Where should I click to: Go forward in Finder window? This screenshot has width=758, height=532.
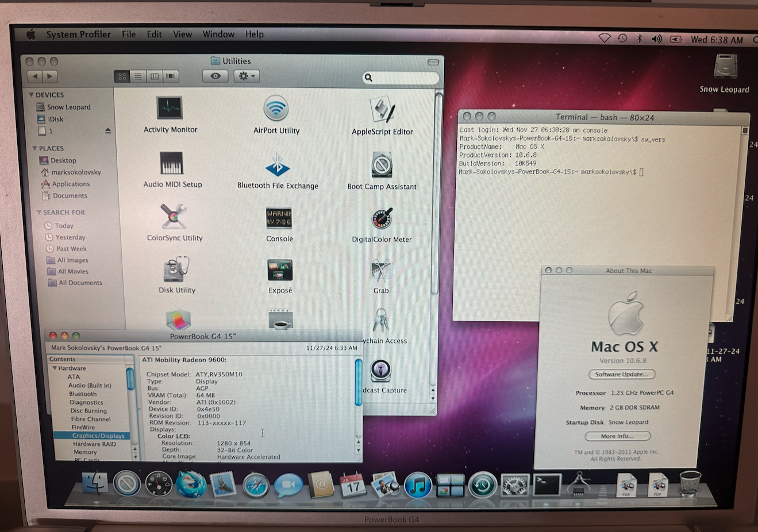click(51, 76)
